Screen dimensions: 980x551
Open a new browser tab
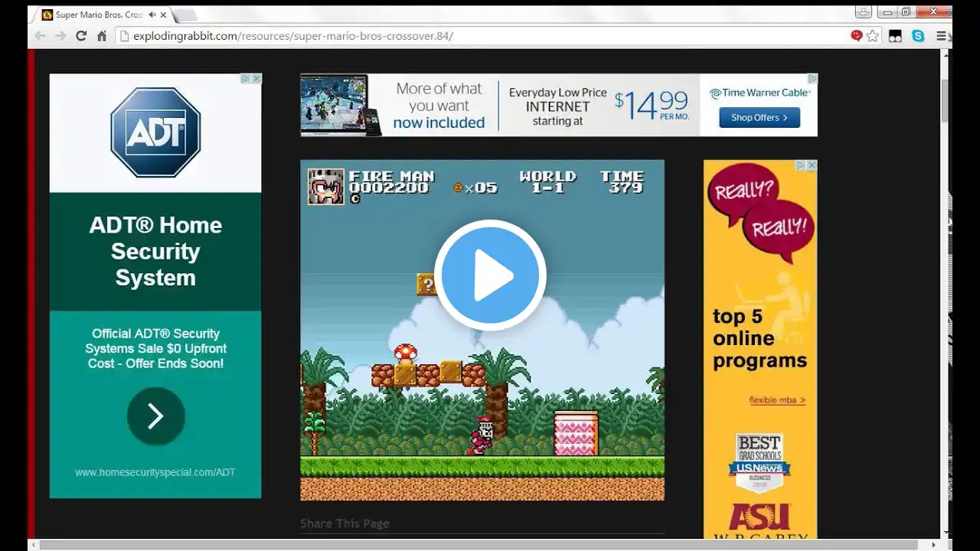point(186,15)
